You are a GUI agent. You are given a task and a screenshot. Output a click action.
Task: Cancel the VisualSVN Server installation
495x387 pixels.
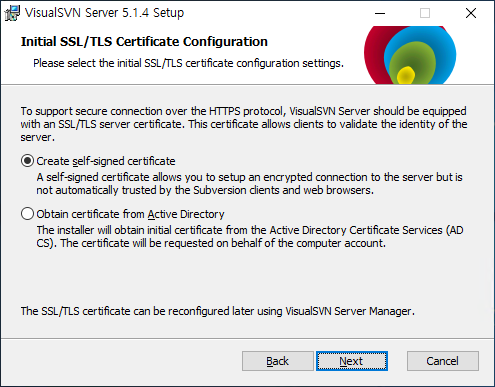pos(443,361)
